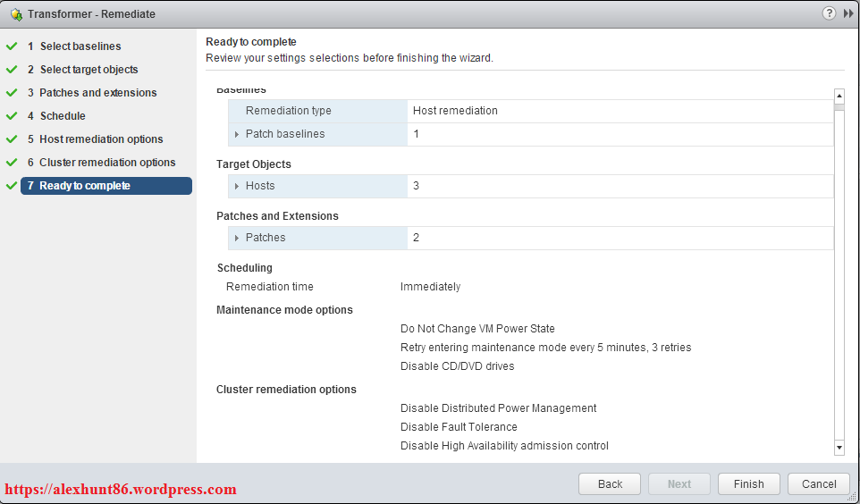Expand the Patch baselines row

237,134
